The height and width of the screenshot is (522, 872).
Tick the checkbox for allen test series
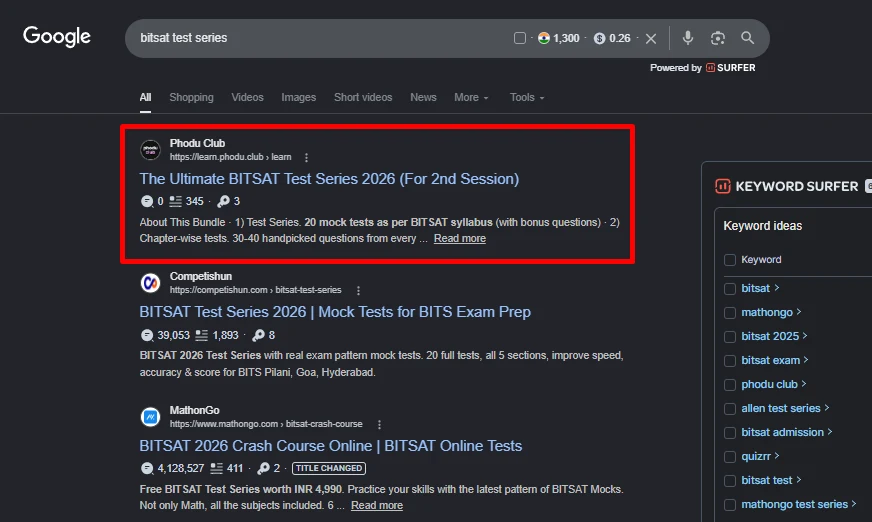(730, 409)
